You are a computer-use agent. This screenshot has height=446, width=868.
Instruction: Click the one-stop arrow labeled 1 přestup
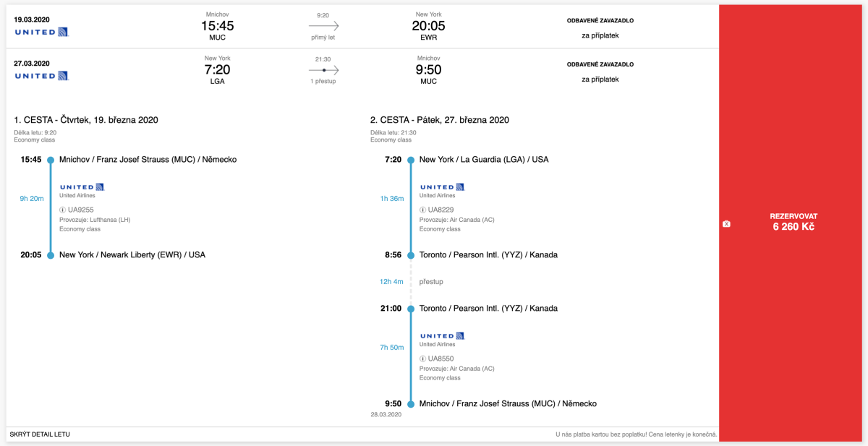tap(323, 70)
